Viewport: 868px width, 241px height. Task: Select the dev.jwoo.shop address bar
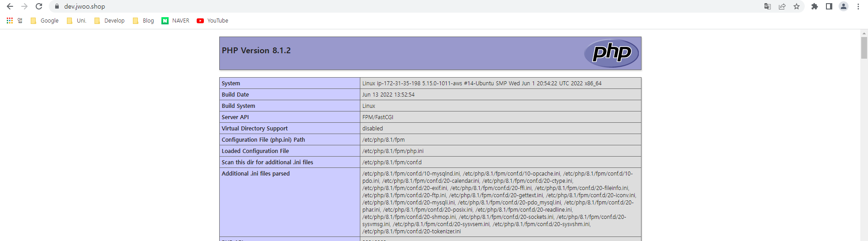click(x=85, y=6)
